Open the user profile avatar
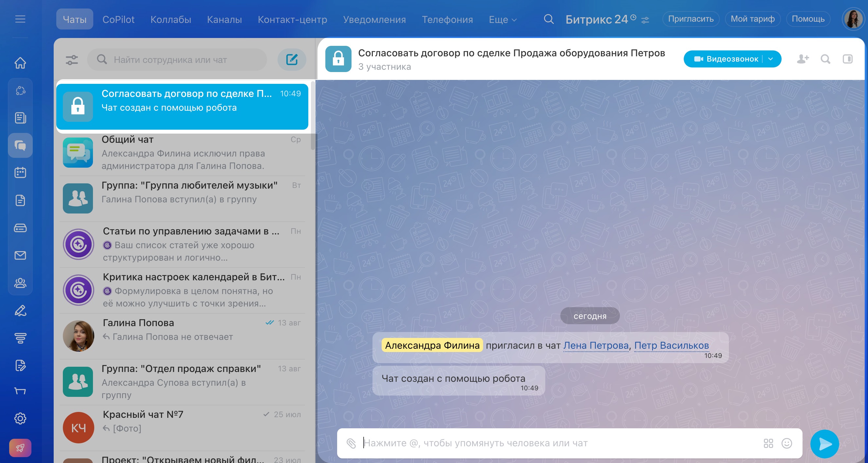This screenshot has height=463, width=868. (853, 19)
